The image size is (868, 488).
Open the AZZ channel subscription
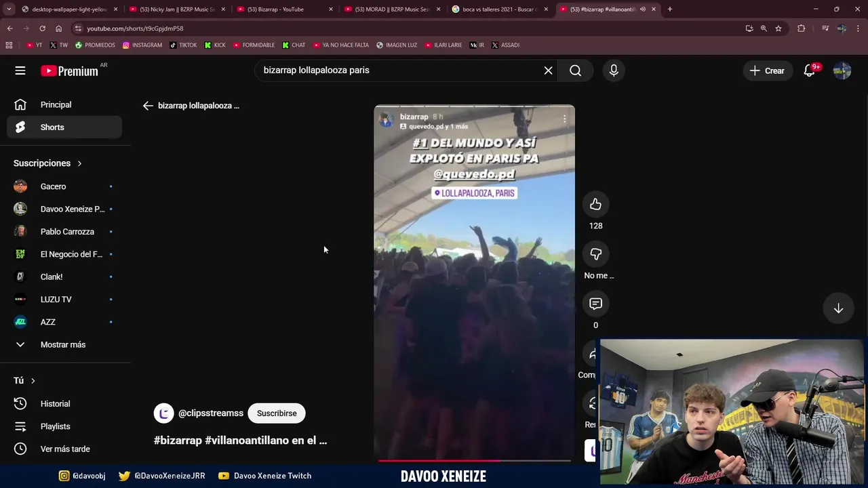[x=64, y=322]
